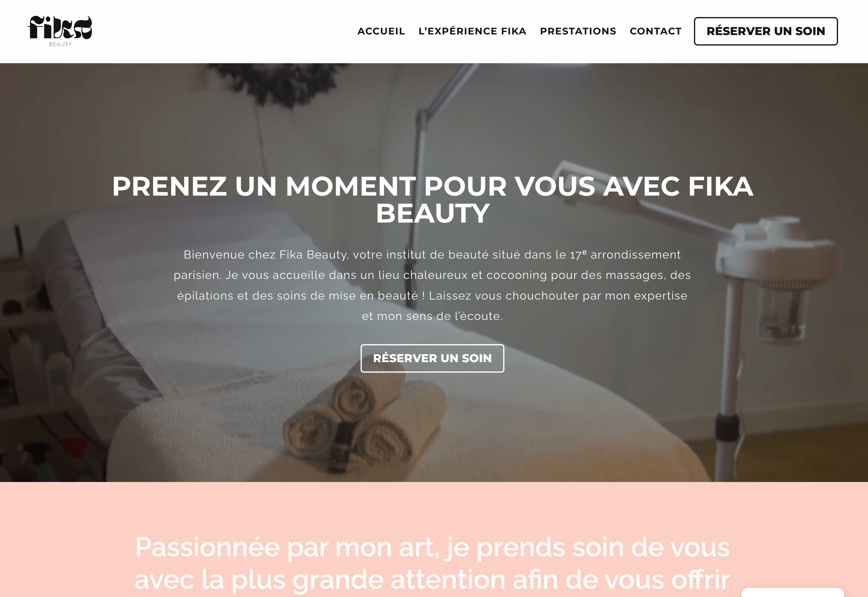Click header RÉSERVER UN SOIN button
Viewport: 868px width, 597px height.
point(766,31)
